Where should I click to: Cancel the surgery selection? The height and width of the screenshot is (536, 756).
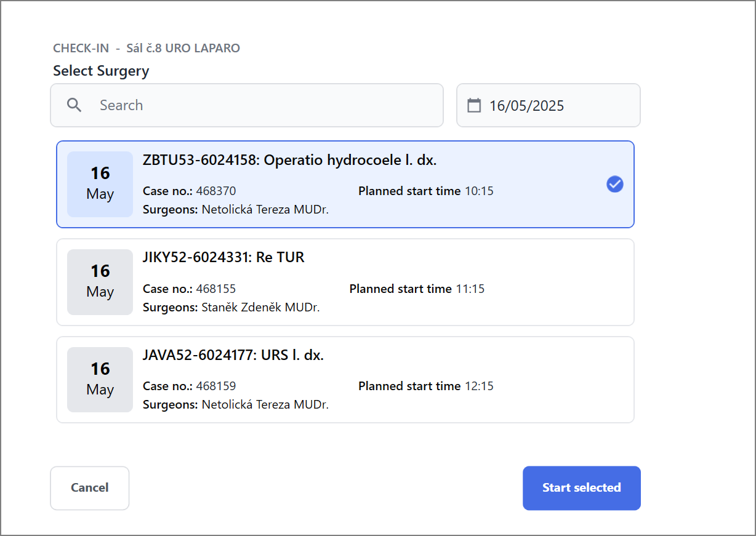tap(90, 488)
